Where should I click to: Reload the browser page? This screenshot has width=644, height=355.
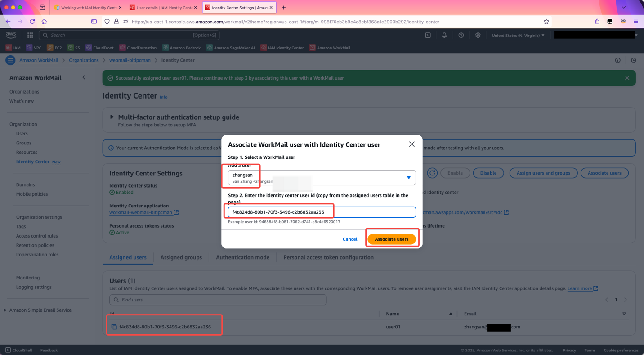point(32,22)
